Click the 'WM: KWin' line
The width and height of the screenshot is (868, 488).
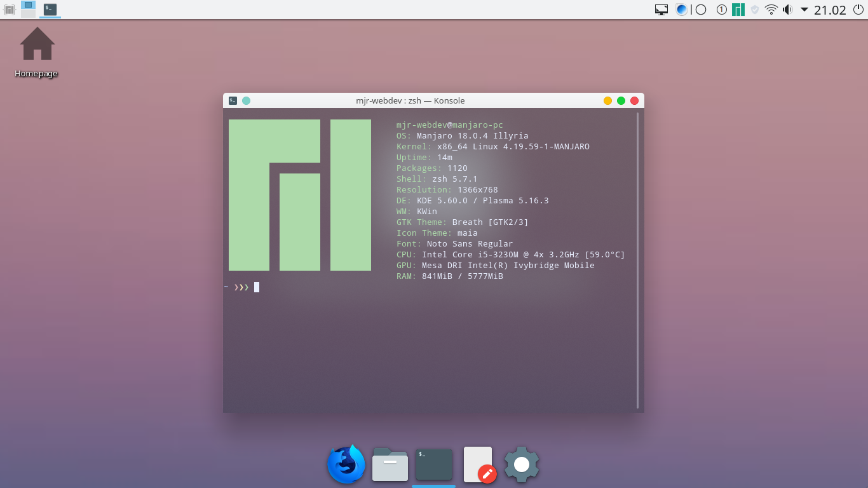coord(417,212)
